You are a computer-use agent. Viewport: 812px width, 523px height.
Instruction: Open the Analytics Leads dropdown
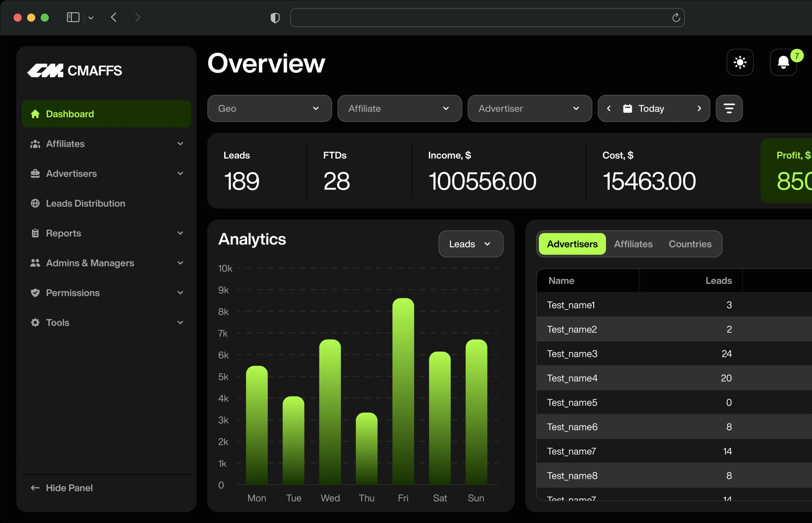471,244
